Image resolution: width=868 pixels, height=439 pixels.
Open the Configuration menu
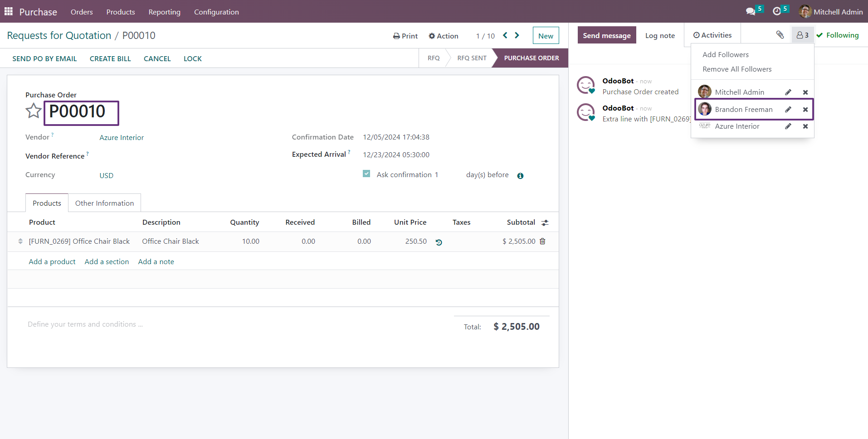216,12
